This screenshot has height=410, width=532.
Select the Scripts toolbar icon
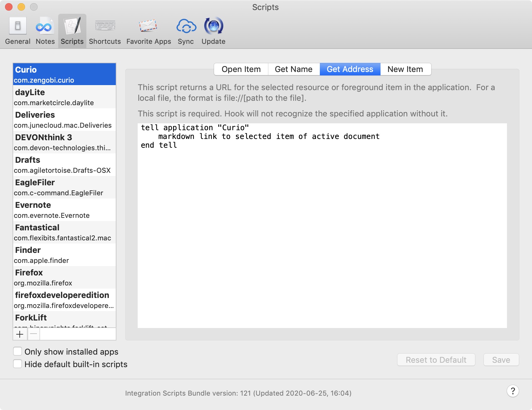pyautogui.click(x=72, y=31)
